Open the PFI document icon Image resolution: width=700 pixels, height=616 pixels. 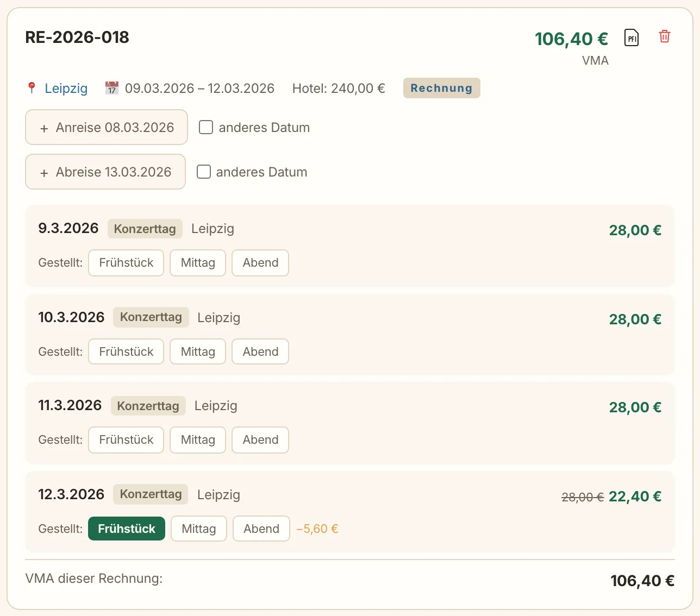632,37
